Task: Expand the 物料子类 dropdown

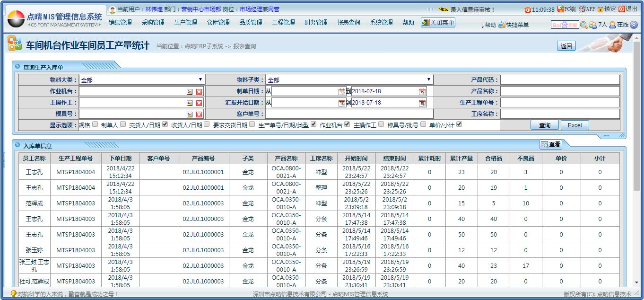Action: 429,80
